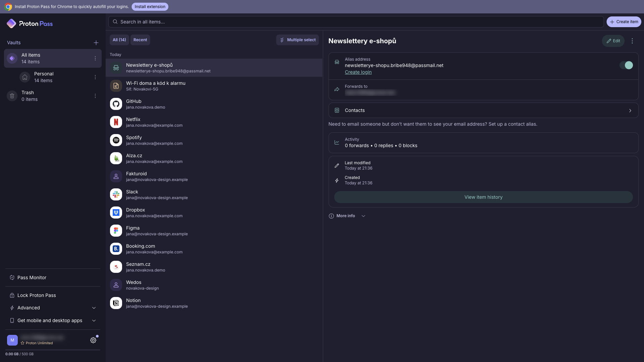
Task: Switch to the Recent filter
Action: 140,40
